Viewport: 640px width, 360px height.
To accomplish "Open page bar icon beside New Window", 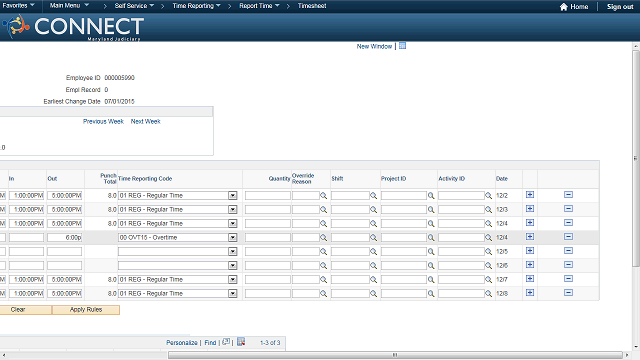I will click(x=402, y=46).
